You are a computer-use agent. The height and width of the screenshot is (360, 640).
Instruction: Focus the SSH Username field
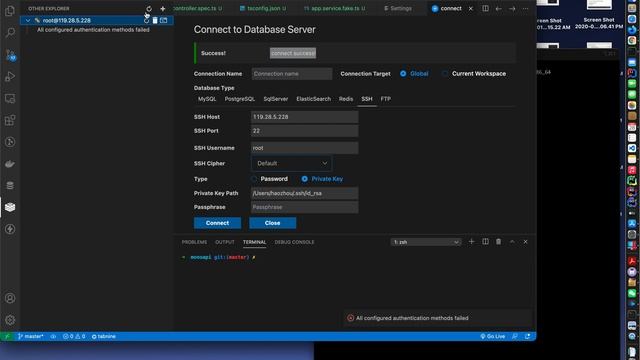pyautogui.click(x=304, y=148)
